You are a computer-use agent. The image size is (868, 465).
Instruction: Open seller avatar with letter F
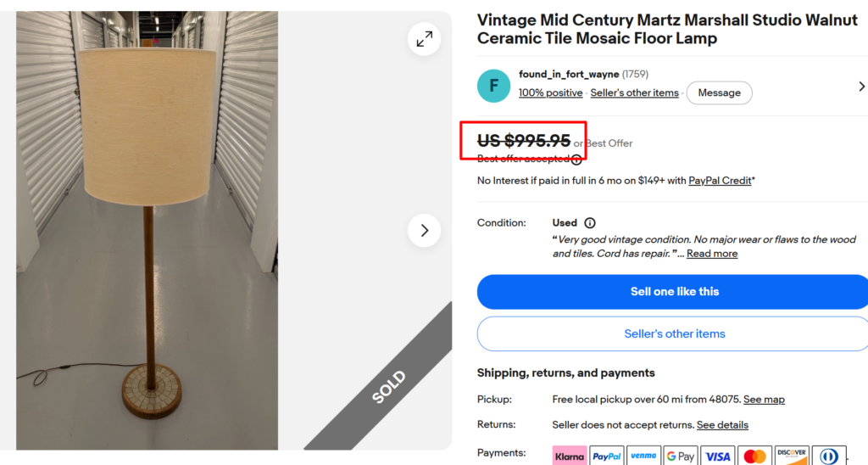click(x=493, y=86)
